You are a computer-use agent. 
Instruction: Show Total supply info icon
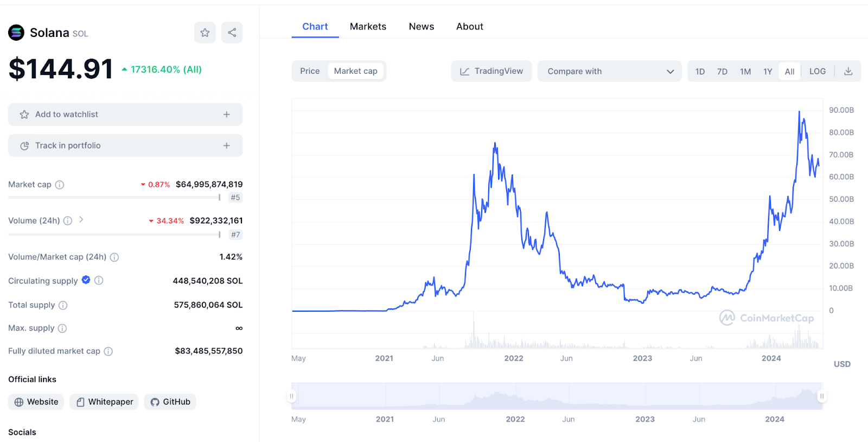[63, 305]
